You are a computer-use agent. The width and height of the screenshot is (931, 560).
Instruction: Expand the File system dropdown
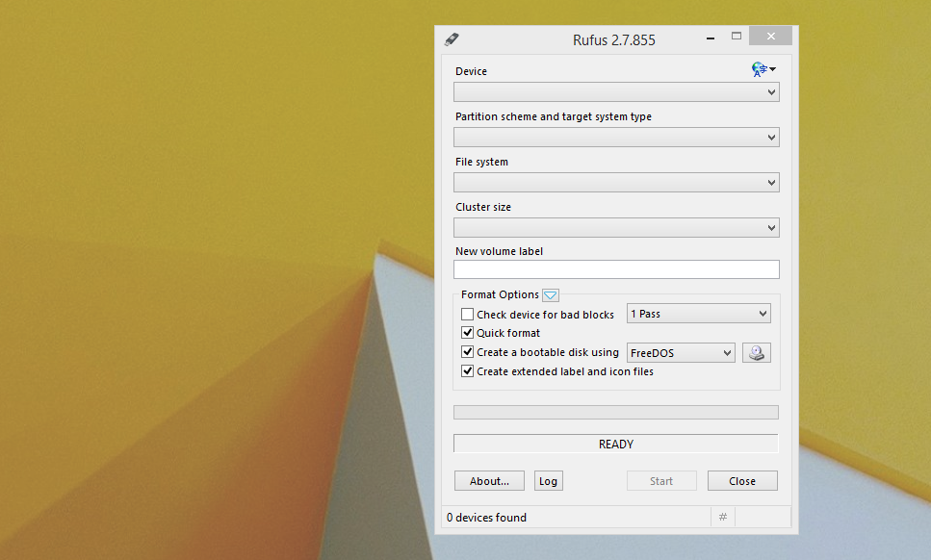click(616, 182)
